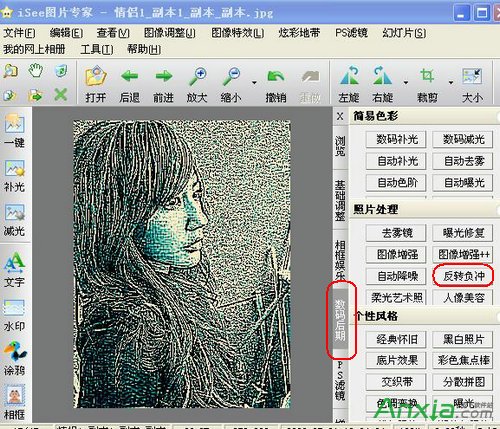Click the 数码减光 button
Screen dimensions: 500x429
tap(463, 139)
